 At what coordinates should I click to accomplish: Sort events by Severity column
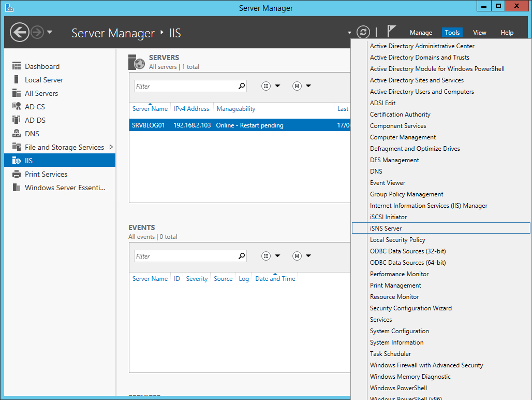tap(197, 278)
